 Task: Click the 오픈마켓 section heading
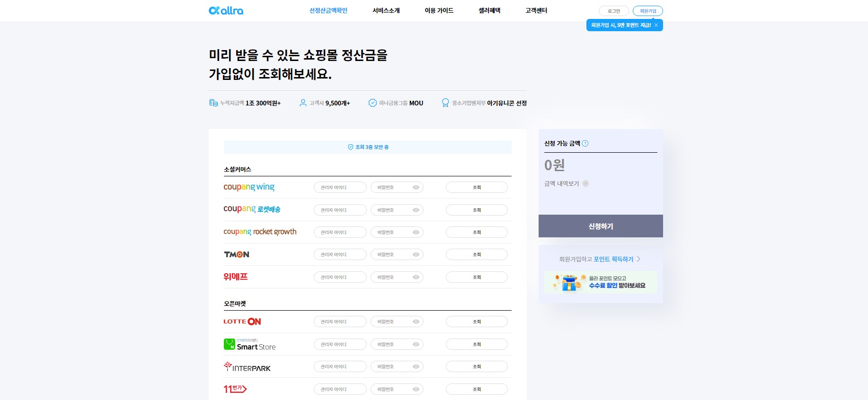[x=235, y=304]
